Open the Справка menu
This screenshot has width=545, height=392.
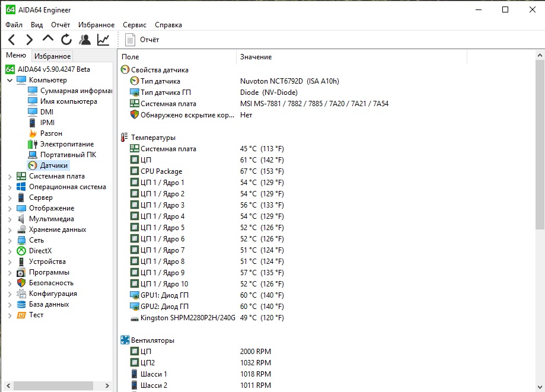point(168,25)
